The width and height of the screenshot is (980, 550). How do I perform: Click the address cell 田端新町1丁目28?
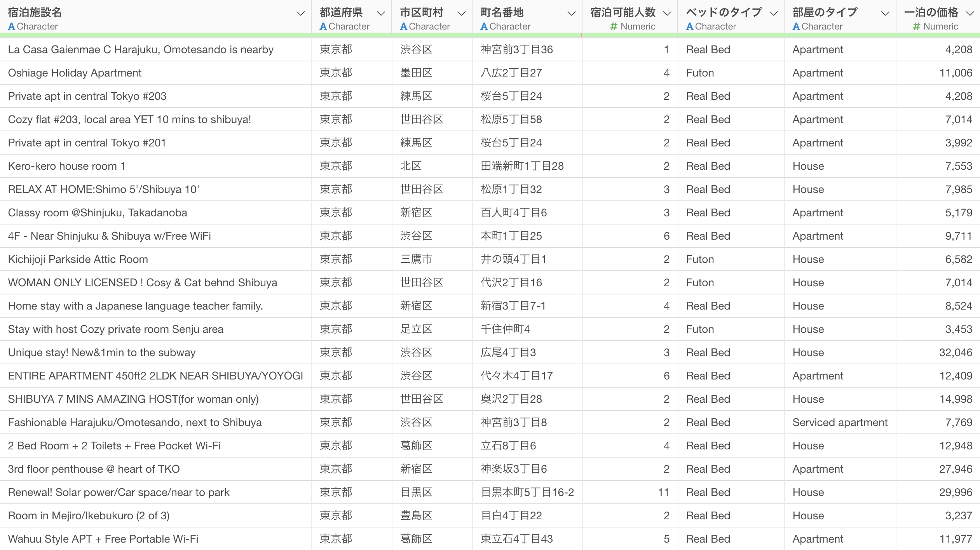pos(527,166)
